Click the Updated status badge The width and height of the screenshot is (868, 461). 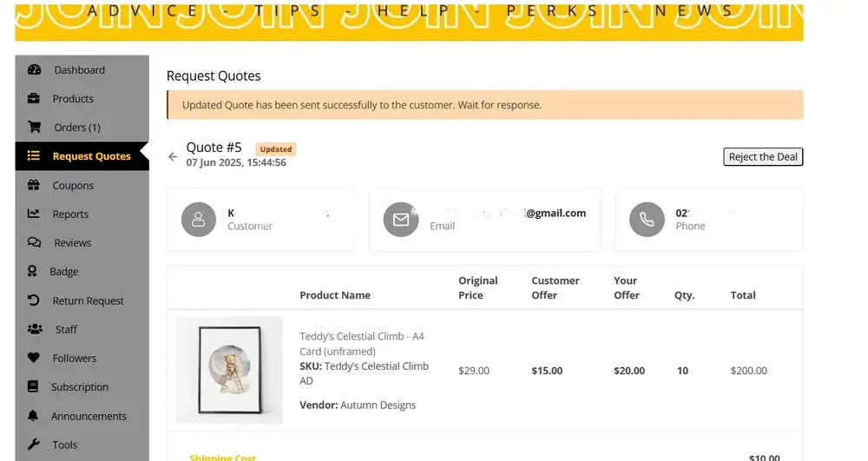point(276,148)
